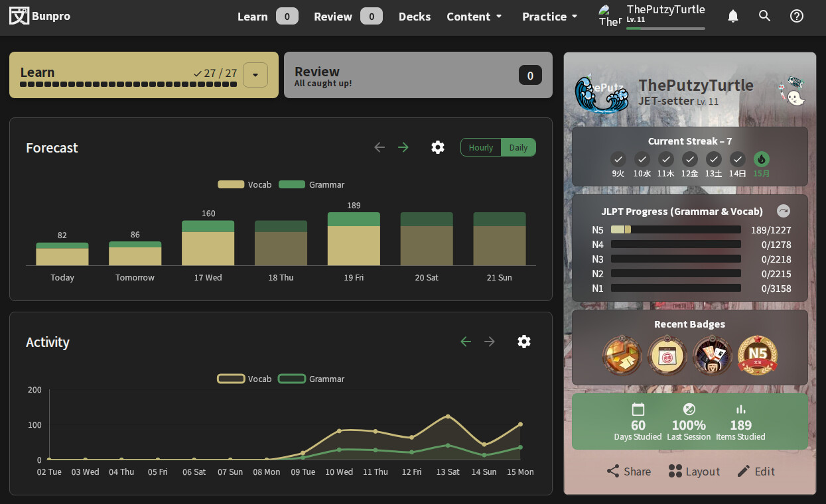
Task: Open the Bunpro home logo
Action: [x=40, y=16]
